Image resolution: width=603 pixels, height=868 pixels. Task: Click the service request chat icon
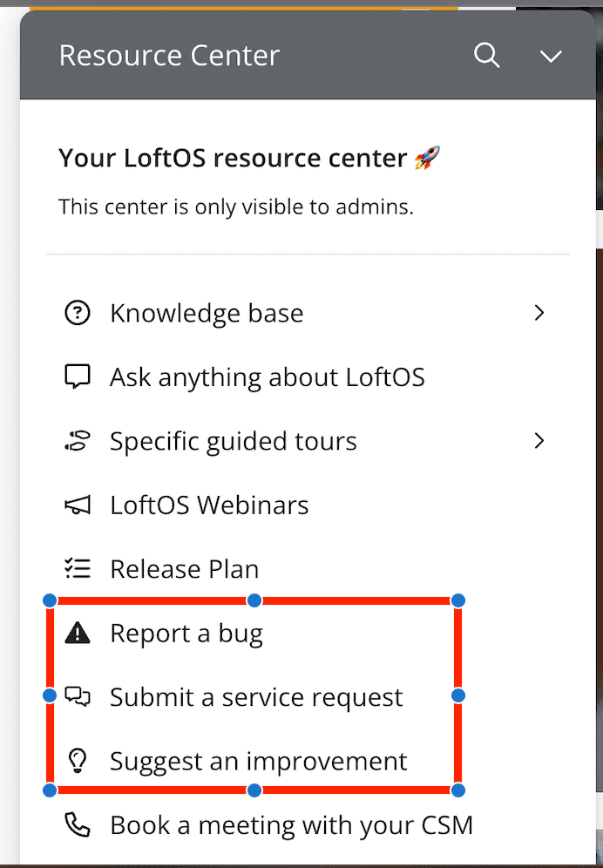[78, 697]
